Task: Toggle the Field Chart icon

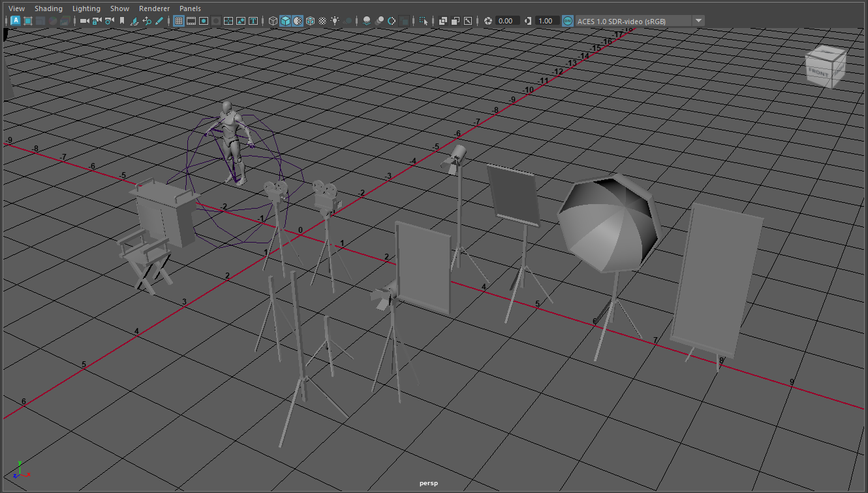Action: tap(228, 21)
